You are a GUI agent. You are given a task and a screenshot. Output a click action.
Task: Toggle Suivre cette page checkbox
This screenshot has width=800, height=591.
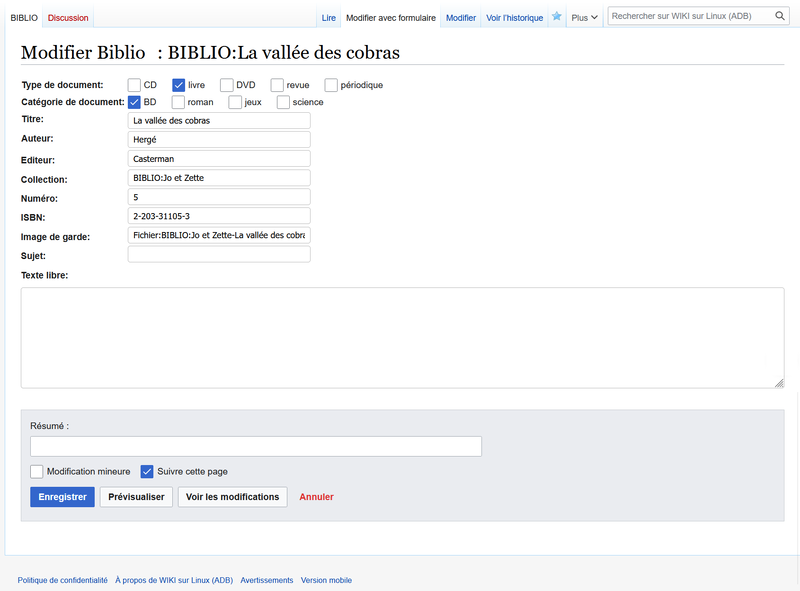(147, 472)
